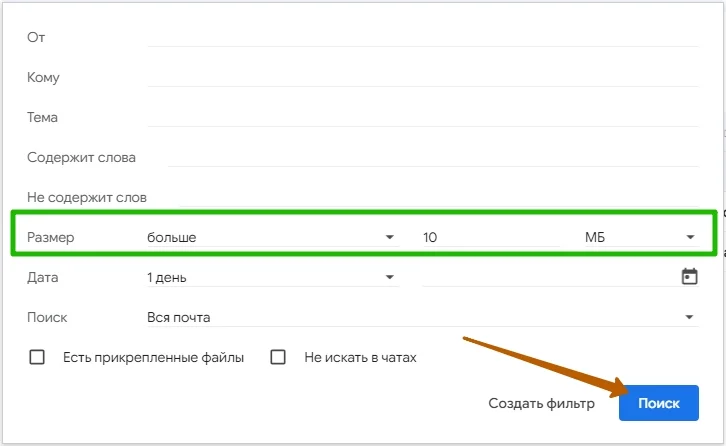726x446 pixels.
Task: Click the 'Создать фильтр' button
Action: [x=541, y=403]
